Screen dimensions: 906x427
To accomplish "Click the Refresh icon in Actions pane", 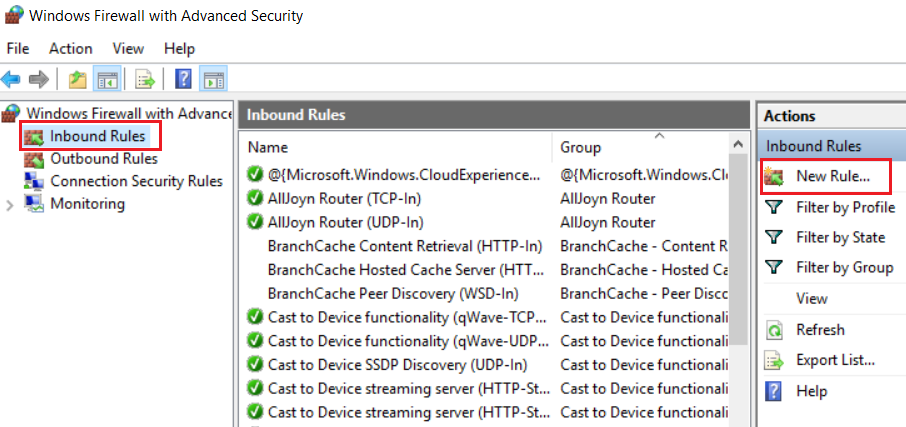I will point(774,330).
